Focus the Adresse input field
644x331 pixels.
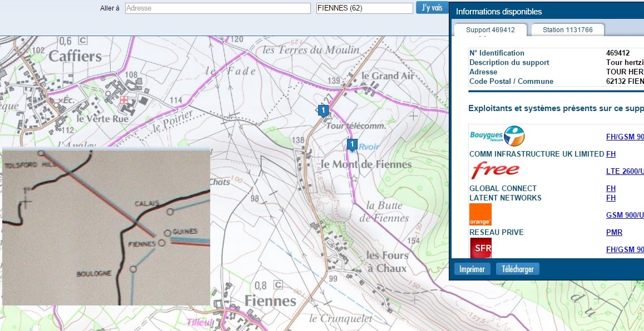217,8
